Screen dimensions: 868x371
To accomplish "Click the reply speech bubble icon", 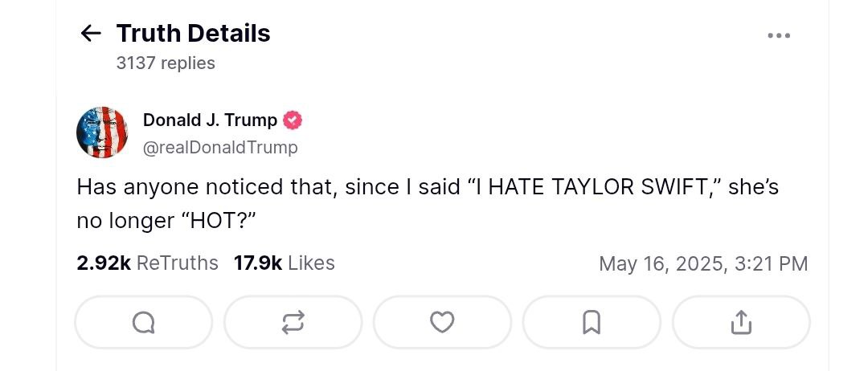I will click(x=143, y=323).
